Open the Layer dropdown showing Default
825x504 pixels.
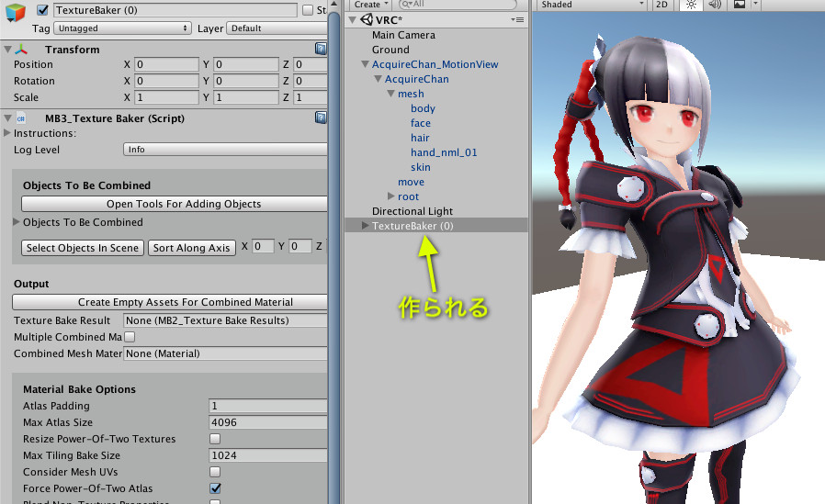pyautogui.click(x=277, y=28)
